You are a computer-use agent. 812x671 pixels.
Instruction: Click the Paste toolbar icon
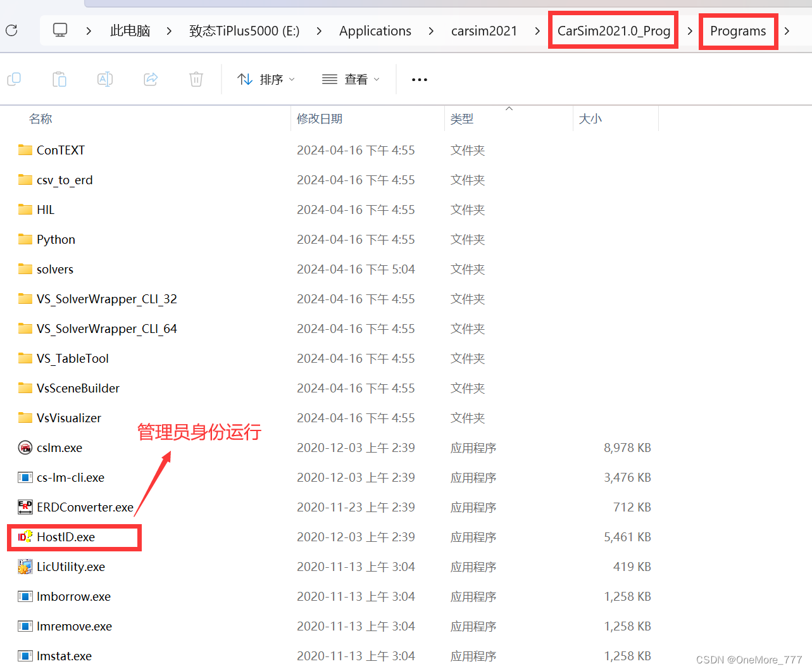(59, 79)
